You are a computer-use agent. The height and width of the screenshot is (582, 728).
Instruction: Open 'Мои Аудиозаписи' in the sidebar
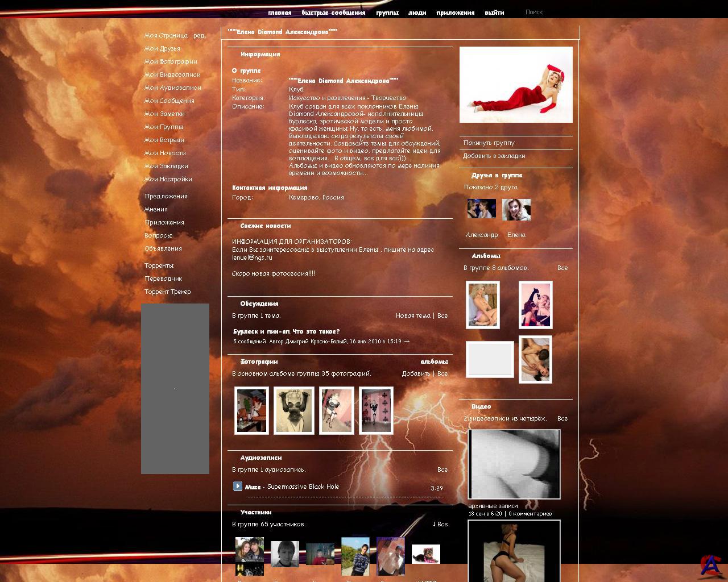click(172, 88)
